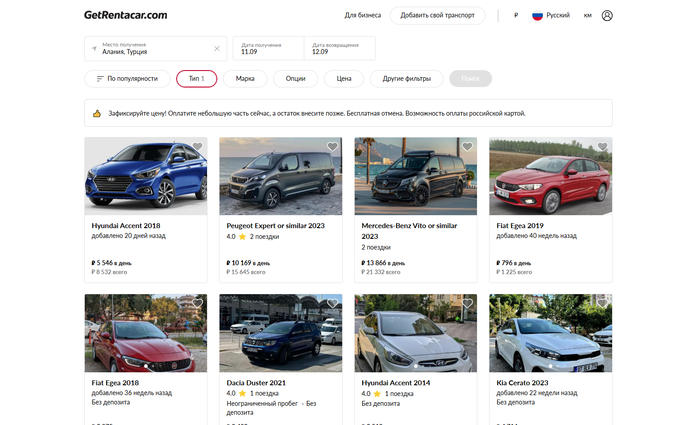
Task: Open Hyundai Accent 2014 listing title
Action: coord(396,383)
